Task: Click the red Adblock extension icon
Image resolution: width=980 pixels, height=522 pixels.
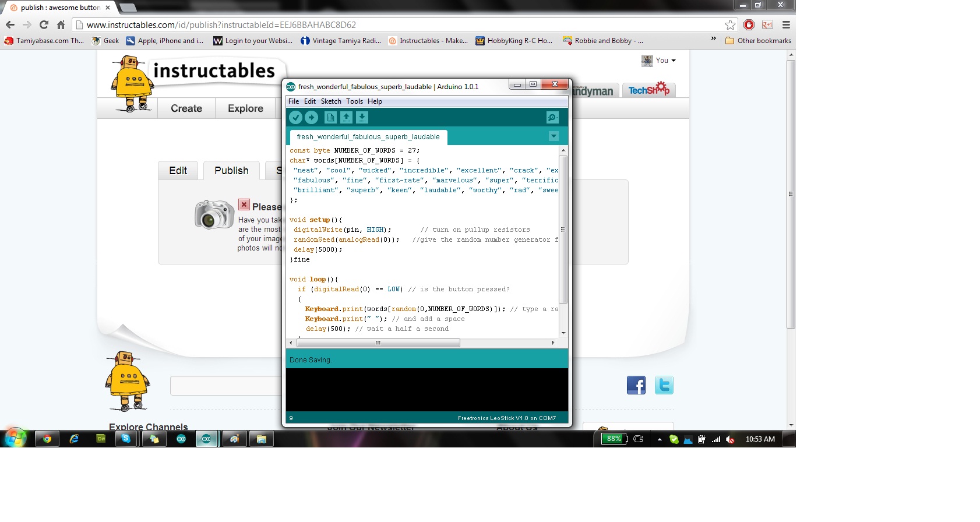Action: click(x=749, y=24)
